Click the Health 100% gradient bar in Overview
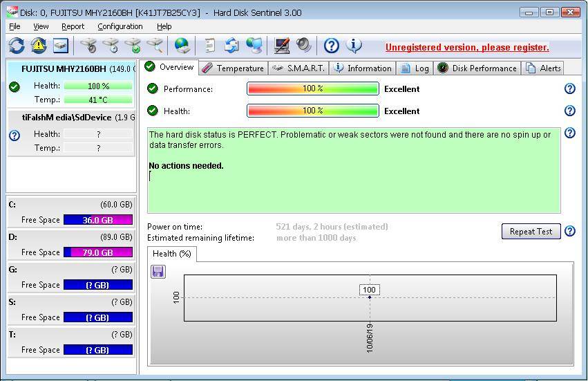588x381 pixels. click(x=312, y=111)
